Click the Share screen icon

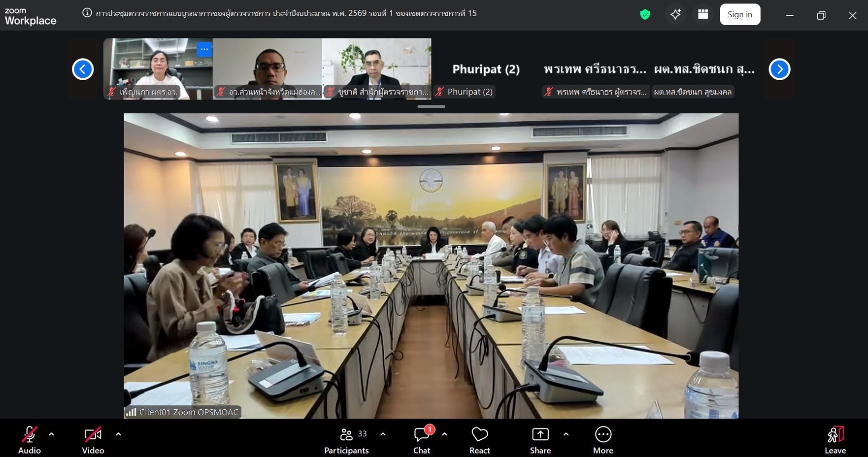[540, 440]
